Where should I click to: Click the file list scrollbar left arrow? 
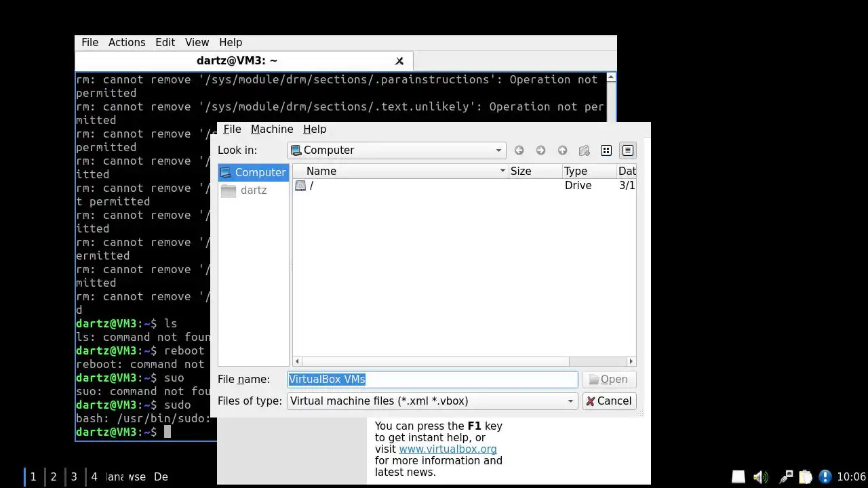pos(297,362)
